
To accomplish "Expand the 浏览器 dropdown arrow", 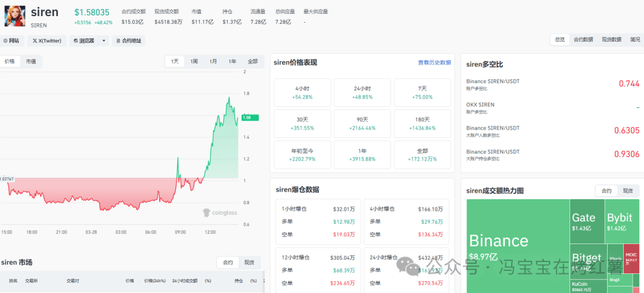I will point(104,41).
